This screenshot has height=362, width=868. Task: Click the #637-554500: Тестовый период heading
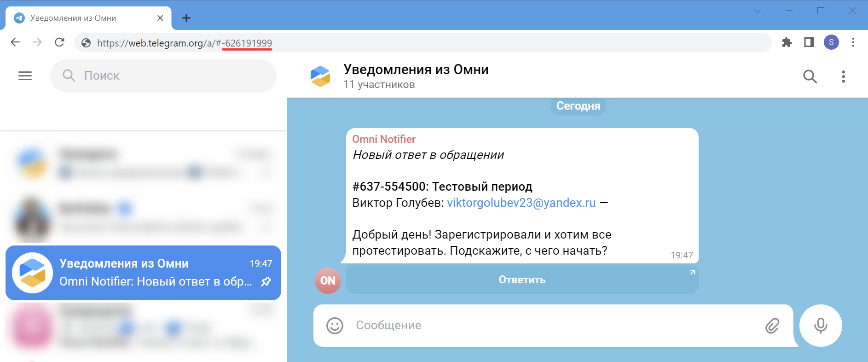tap(442, 187)
